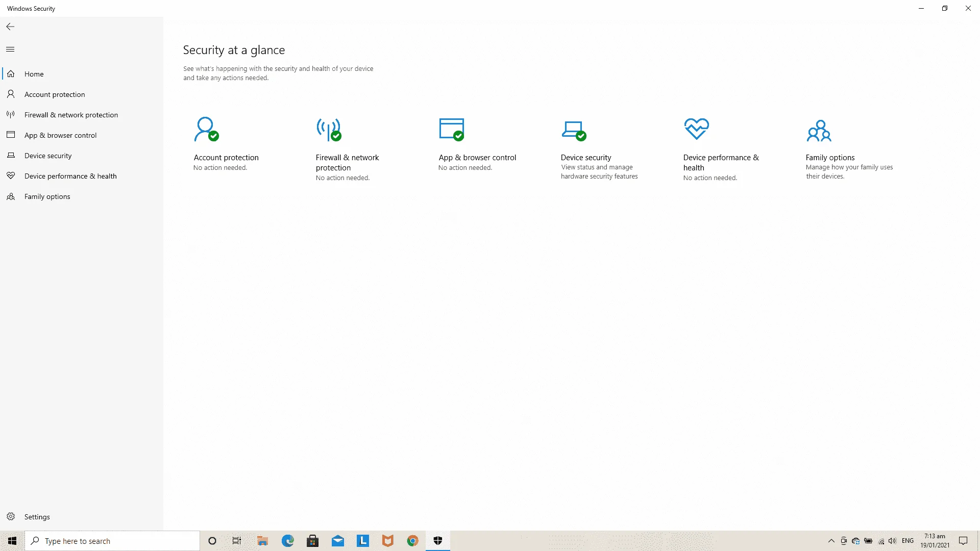The image size is (980, 551).
Task: Minimize the Windows Security window
Action: click(921, 8)
